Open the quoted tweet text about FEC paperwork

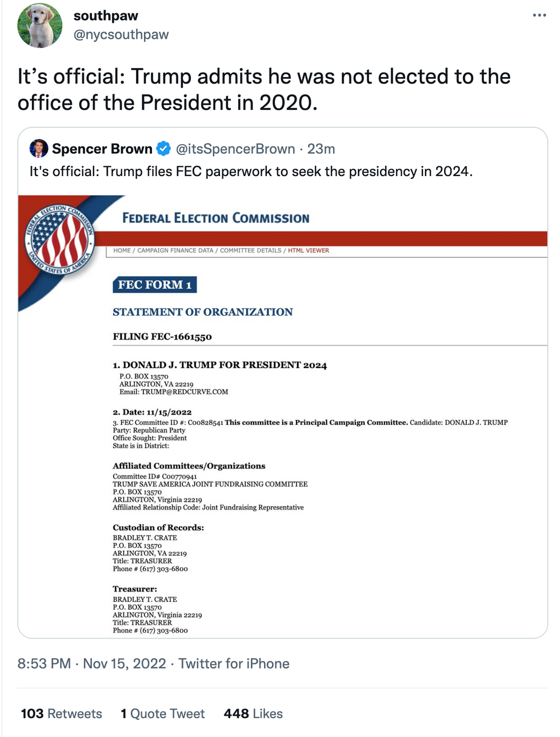tap(251, 172)
